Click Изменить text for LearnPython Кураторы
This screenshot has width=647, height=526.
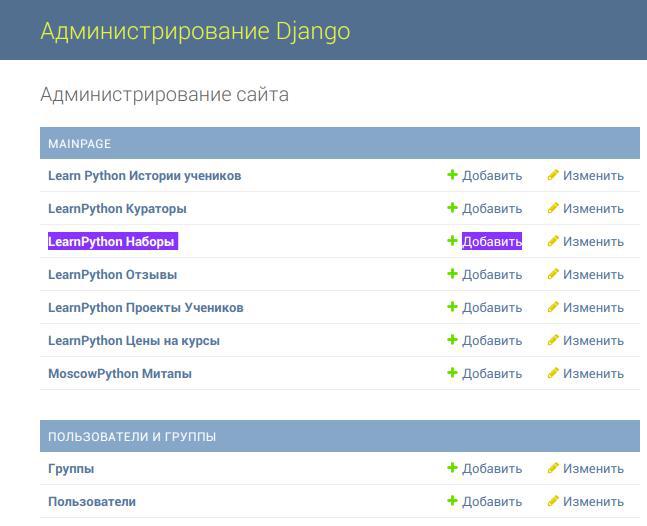coord(593,209)
